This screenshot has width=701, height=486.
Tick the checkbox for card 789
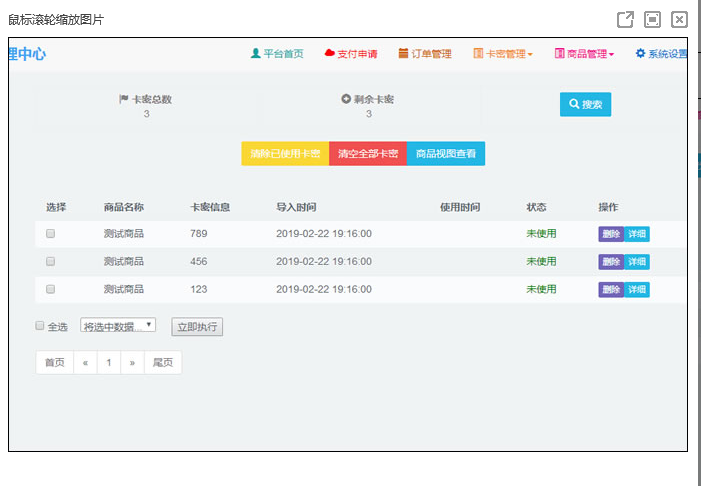(x=51, y=233)
